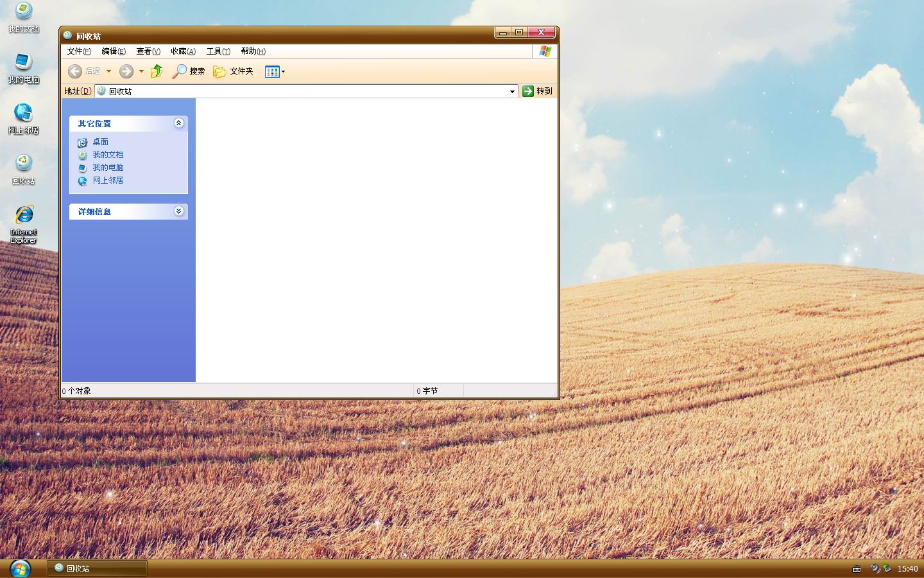Click the 回收站 taskbar button
Screen dimensions: 924x578
pos(98,568)
